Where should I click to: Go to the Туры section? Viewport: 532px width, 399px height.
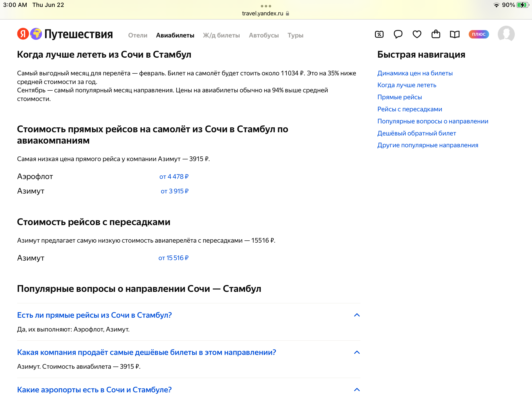pos(295,35)
